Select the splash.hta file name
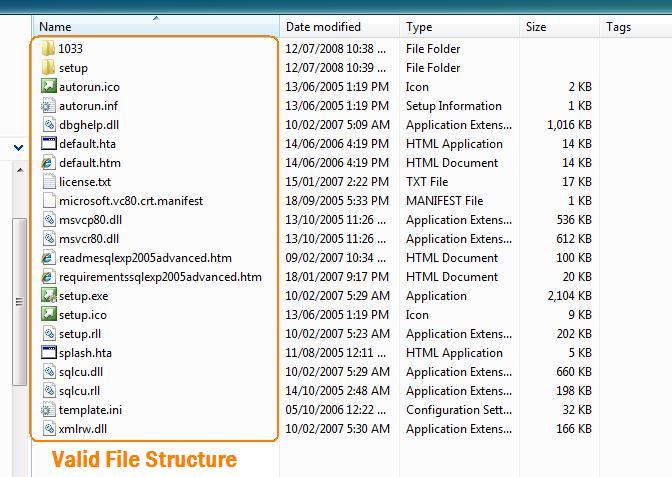Screen dimensions: 672x477 [x=85, y=353]
